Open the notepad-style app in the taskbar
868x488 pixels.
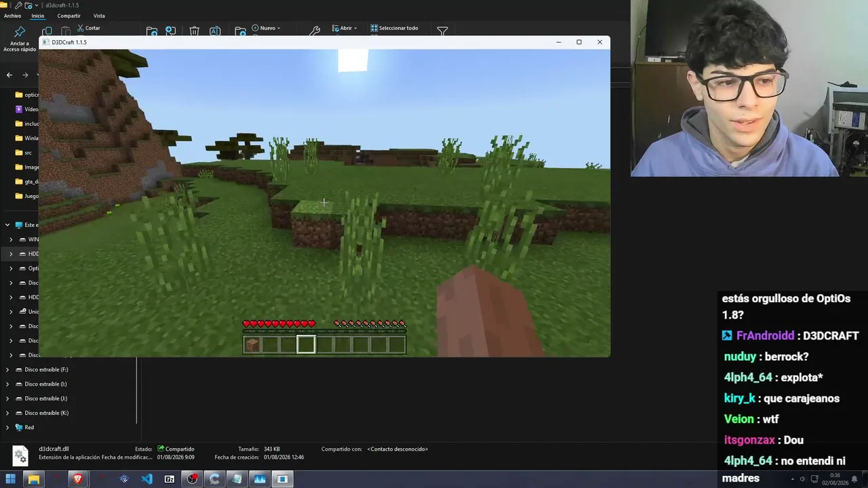[237, 479]
